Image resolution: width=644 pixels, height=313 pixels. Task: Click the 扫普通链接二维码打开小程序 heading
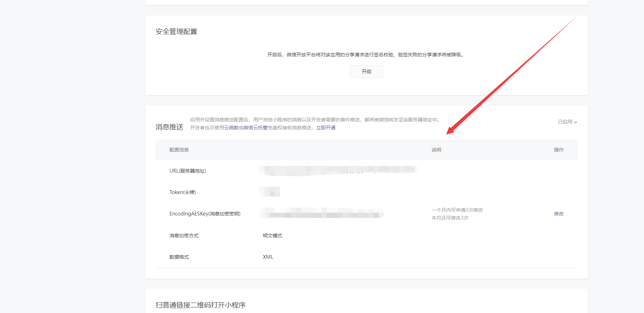[200, 305]
